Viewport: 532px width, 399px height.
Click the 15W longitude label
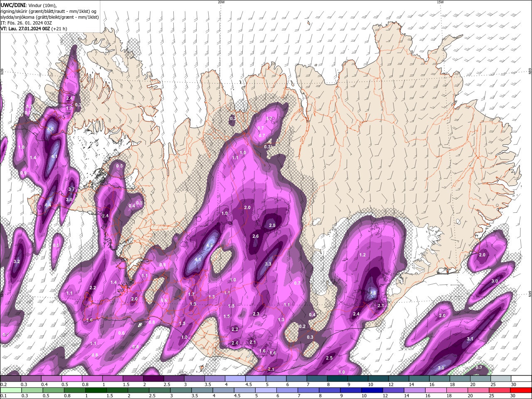(440, 2)
